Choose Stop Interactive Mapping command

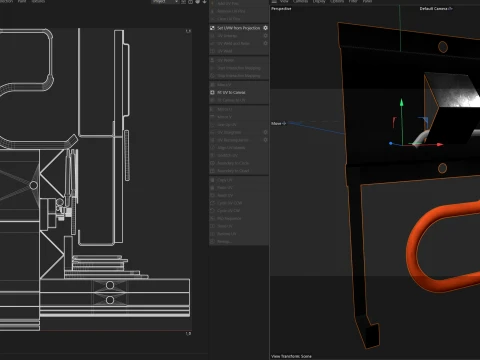point(239,76)
